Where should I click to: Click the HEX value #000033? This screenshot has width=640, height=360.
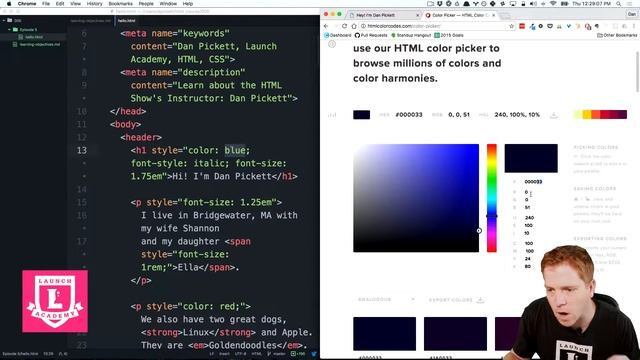pyautogui.click(x=409, y=115)
